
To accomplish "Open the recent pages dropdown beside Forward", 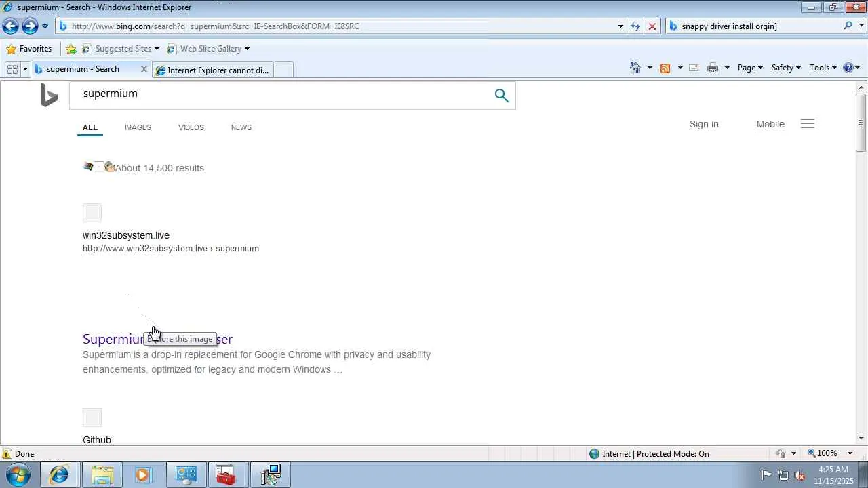I will [x=45, y=26].
